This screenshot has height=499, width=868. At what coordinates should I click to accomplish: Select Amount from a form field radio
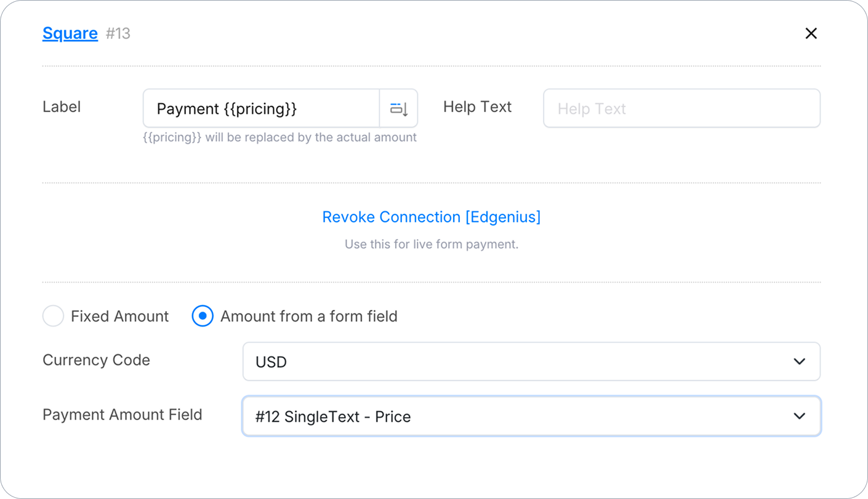[x=203, y=316]
